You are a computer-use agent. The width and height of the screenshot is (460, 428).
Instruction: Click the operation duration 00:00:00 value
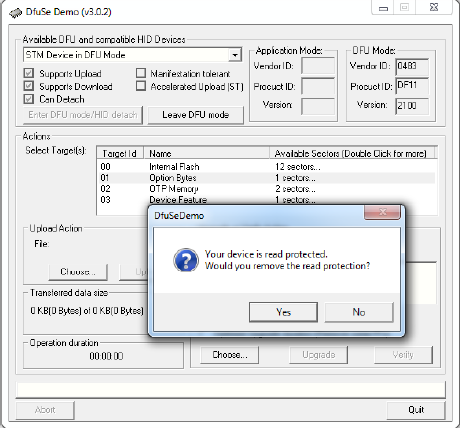pos(106,356)
